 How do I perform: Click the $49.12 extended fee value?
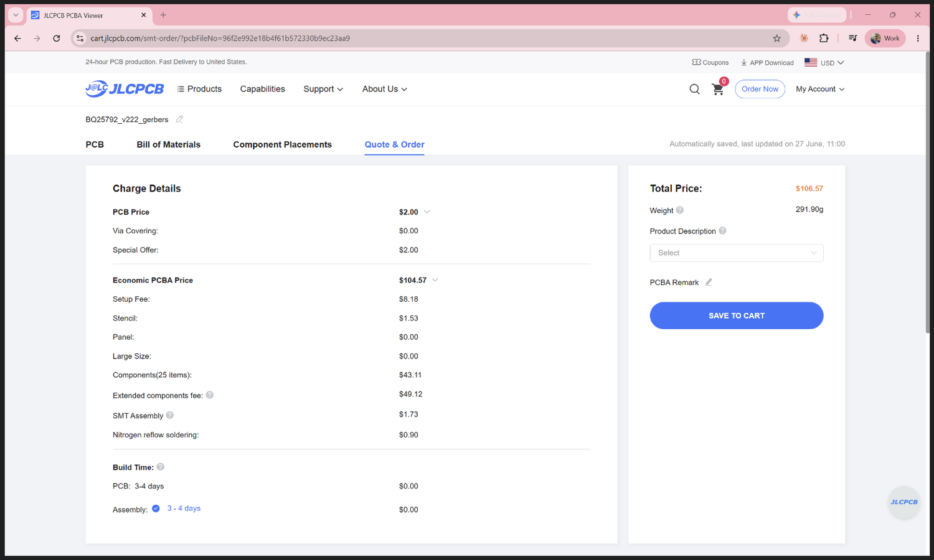(411, 394)
